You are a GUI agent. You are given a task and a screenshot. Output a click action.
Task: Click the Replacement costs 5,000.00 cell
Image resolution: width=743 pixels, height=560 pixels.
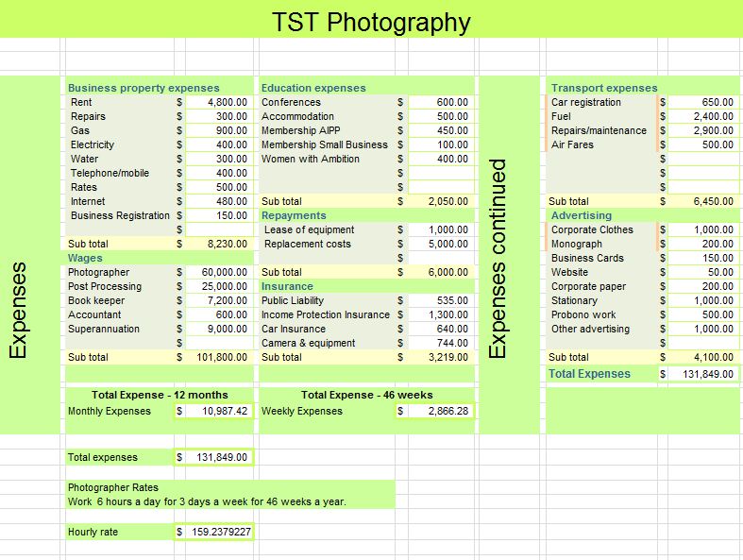(441, 245)
